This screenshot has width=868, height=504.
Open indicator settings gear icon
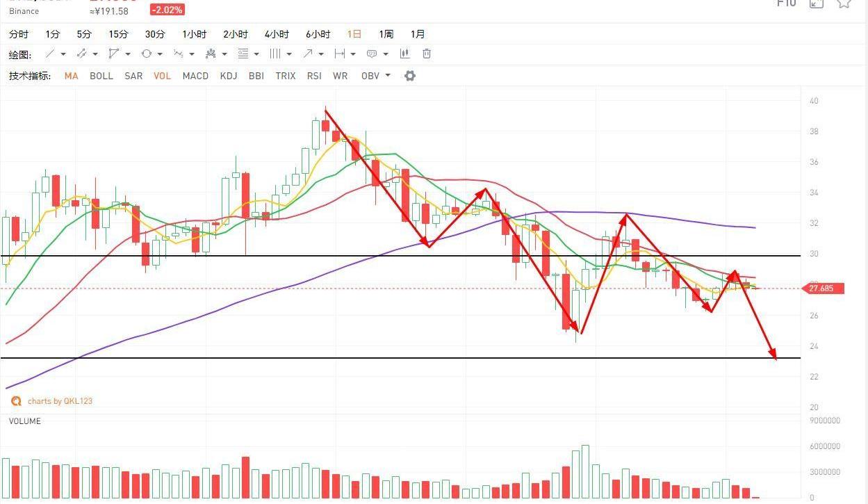(x=410, y=76)
